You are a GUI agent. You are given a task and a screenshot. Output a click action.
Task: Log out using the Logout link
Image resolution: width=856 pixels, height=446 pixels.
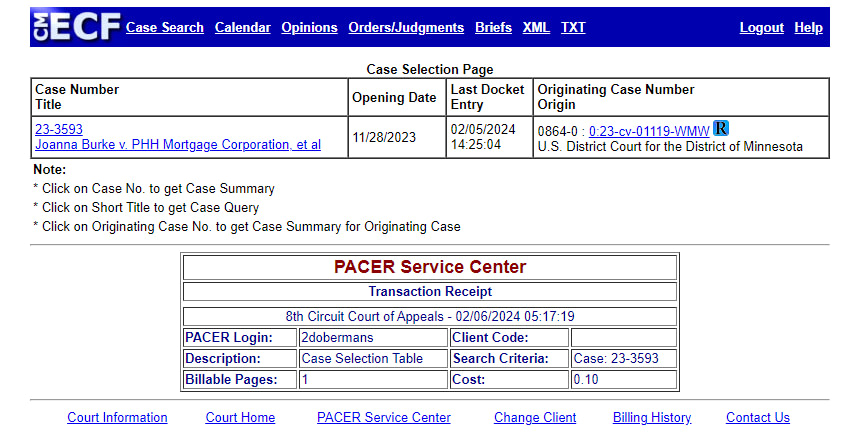pyautogui.click(x=762, y=28)
